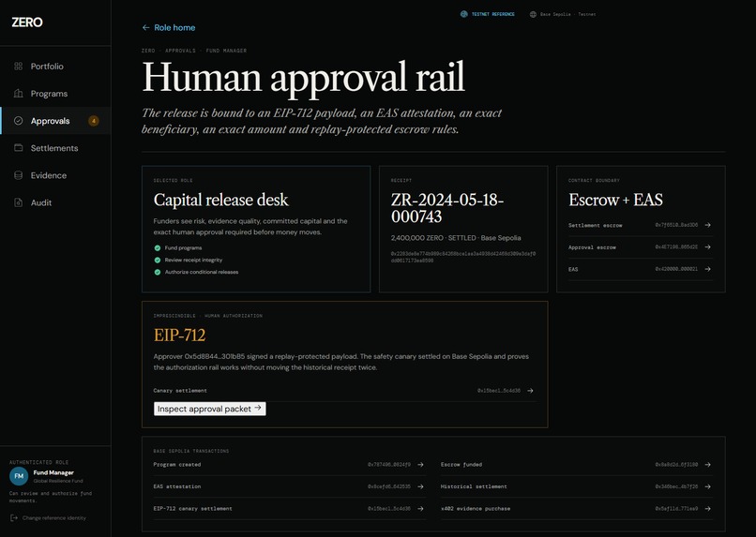Click the Escrow + EAS heading
Viewport: 756px width, 537px height.
[615, 200]
